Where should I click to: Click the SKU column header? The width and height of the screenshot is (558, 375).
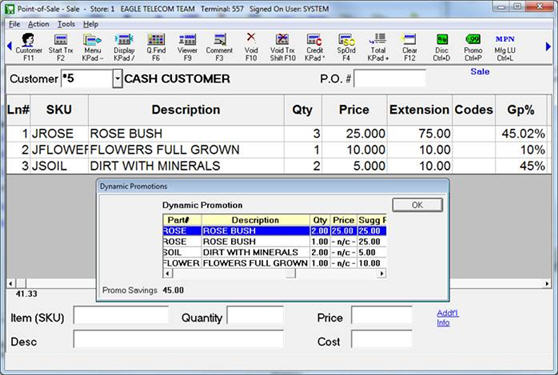pyautogui.click(x=59, y=110)
